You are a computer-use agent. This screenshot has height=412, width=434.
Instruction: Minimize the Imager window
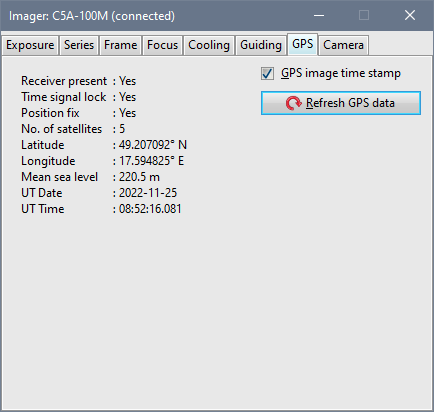[x=319, y=15]
